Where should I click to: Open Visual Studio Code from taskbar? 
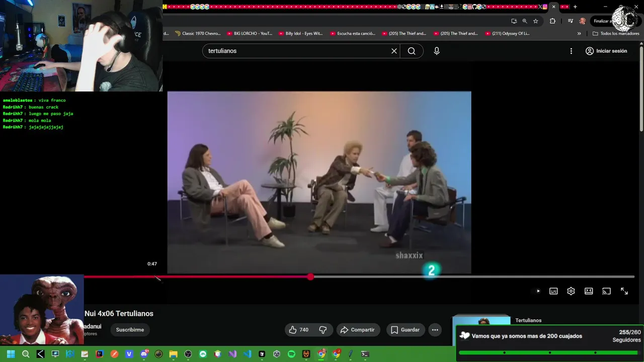pos(247,354)
